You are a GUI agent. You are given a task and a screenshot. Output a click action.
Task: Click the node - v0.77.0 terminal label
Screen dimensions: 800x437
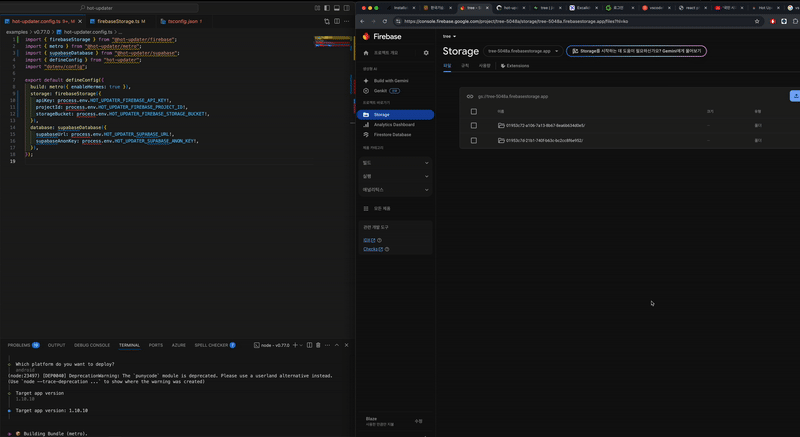pyautogui.click(x=272, y=345)
